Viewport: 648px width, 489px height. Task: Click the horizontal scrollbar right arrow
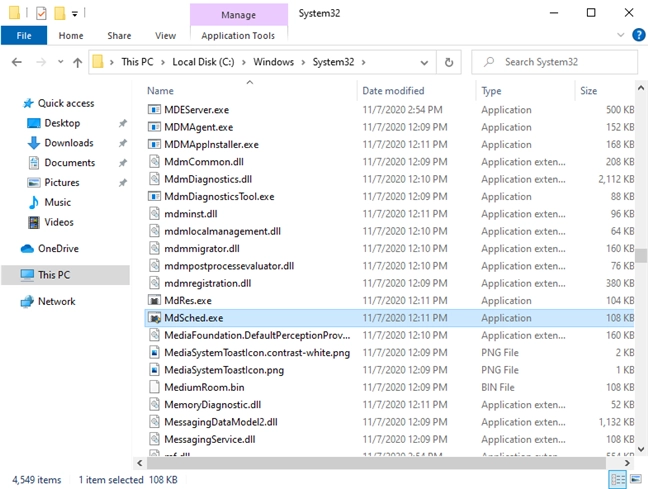[x=627, y=463]
